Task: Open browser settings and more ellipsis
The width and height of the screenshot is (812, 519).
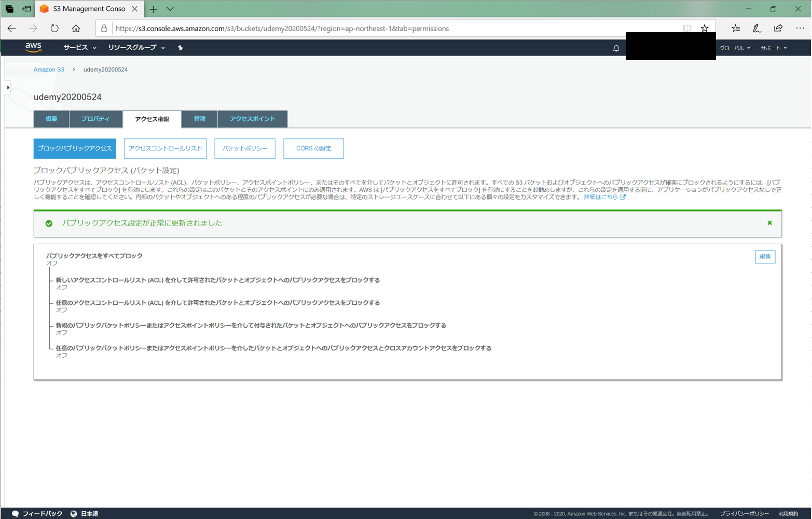Action: click(x=800, y=29)
